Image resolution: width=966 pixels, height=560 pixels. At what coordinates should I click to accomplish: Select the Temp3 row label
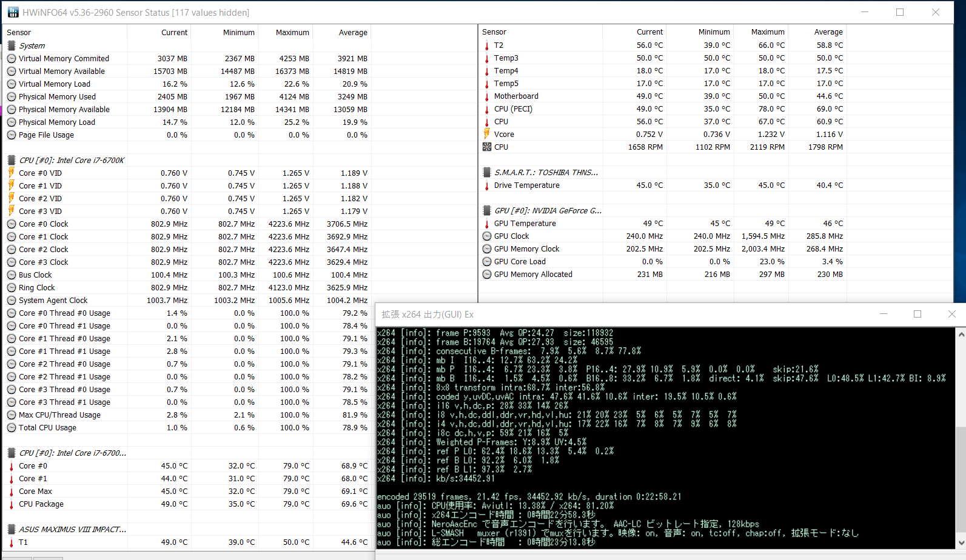tap(506, 58)
